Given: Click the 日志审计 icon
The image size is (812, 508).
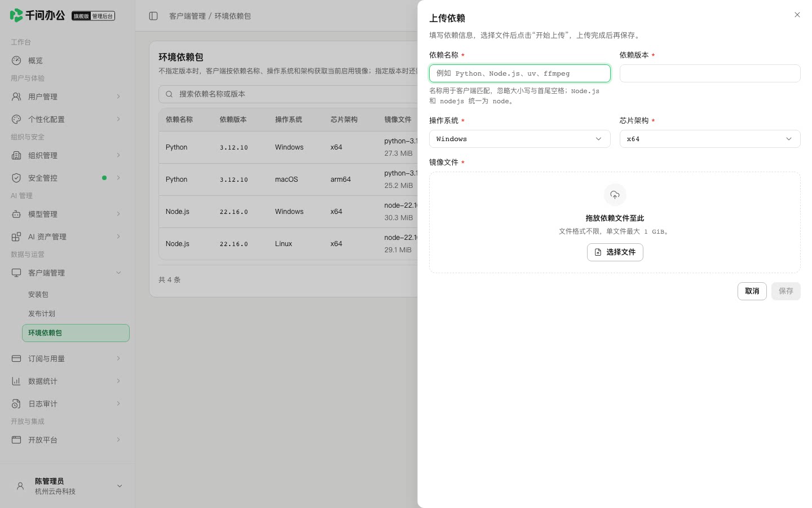Looking at the screenshot, I should tap(16, 404).
